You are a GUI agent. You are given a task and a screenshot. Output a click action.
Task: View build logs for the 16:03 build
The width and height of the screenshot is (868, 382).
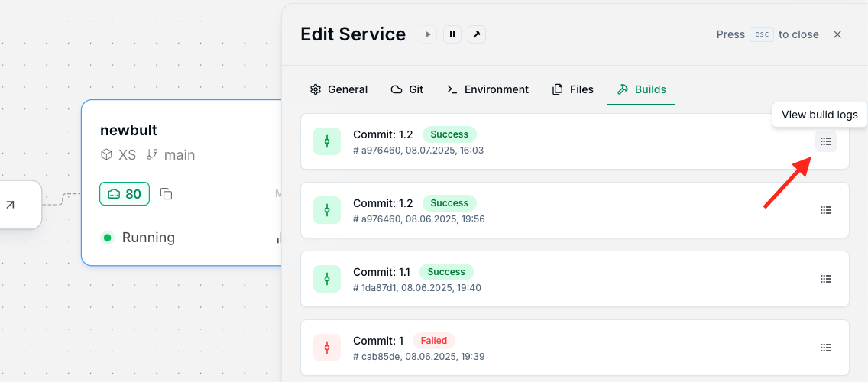(x=826, y=141)
